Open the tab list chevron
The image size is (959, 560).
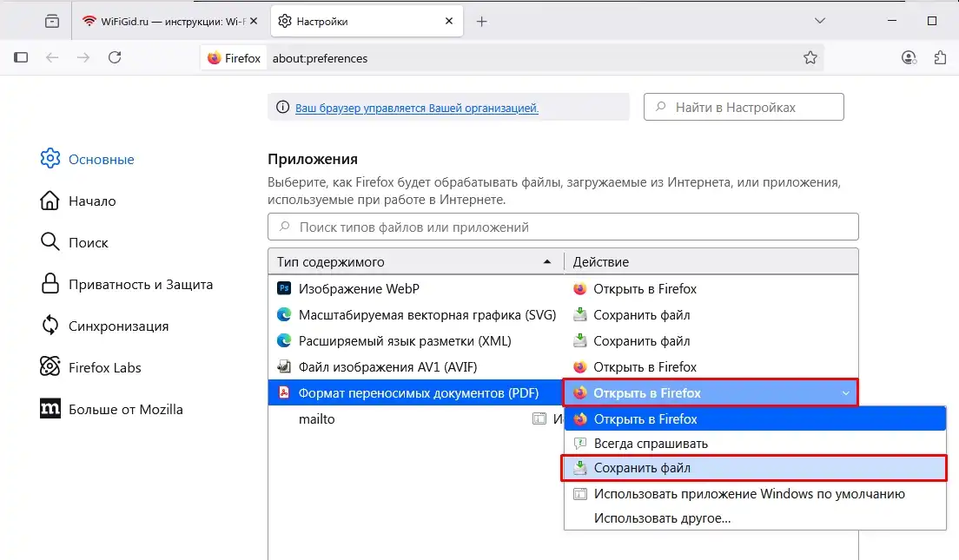tap(820, 20)
